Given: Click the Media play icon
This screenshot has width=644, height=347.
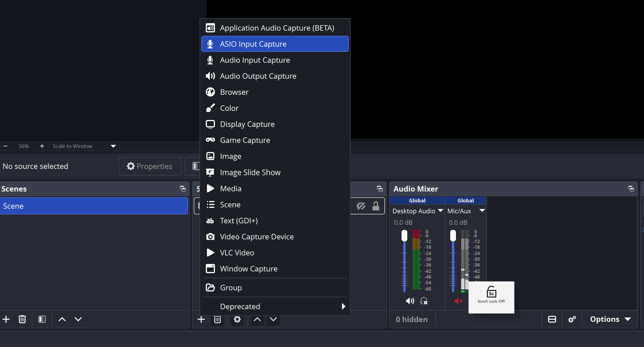Looking at the screenshot, I should (x=210, y=188).
